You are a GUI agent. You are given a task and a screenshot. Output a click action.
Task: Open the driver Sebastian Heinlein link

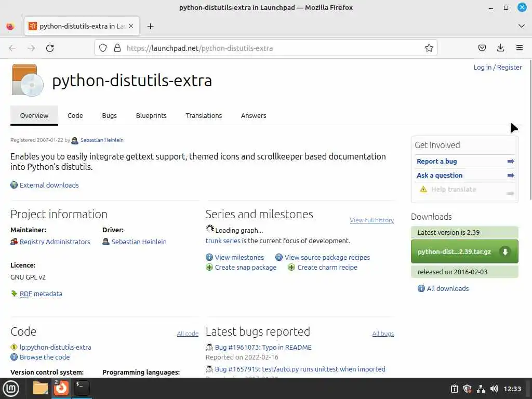(139, 242)
